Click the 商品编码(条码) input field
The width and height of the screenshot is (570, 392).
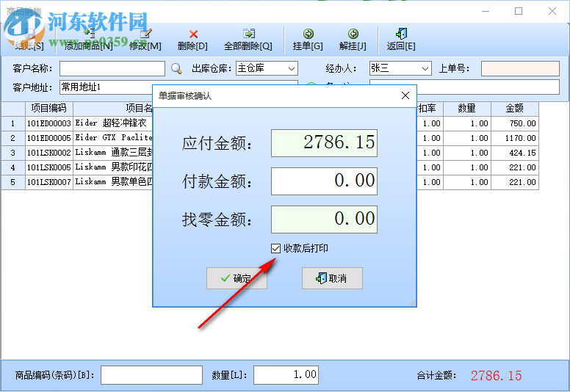coord(151,375)
